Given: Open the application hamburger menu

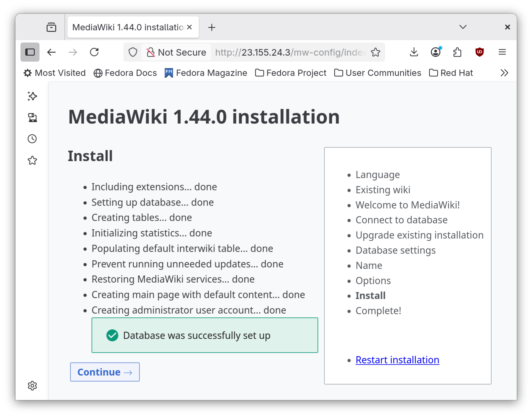Looking at the screenshot, I should 502,52.
